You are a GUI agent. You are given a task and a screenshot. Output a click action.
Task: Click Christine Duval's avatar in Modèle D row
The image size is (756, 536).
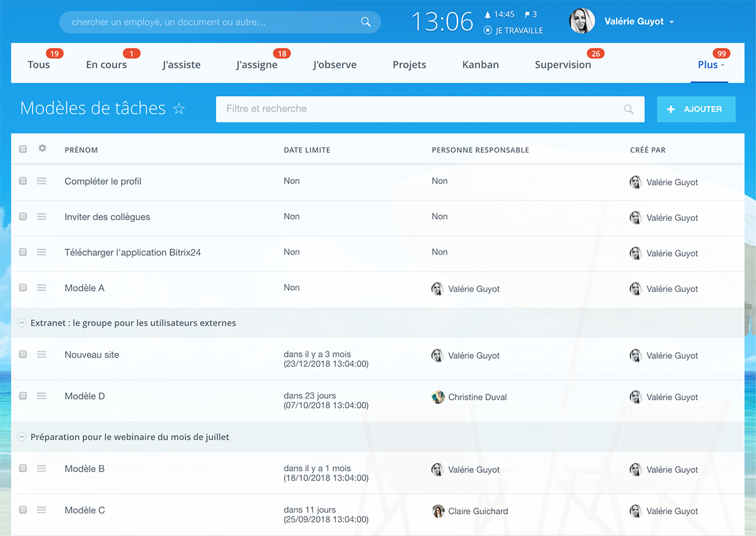pos(438,397)
